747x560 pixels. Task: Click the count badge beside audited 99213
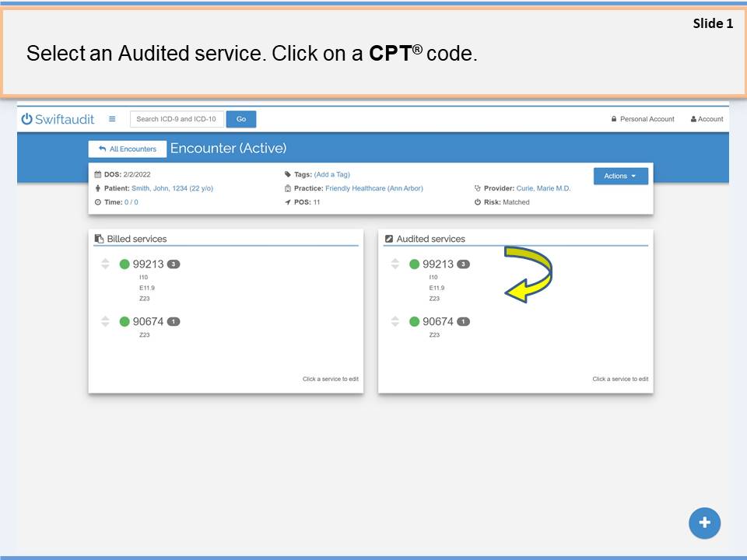[463, 264]
